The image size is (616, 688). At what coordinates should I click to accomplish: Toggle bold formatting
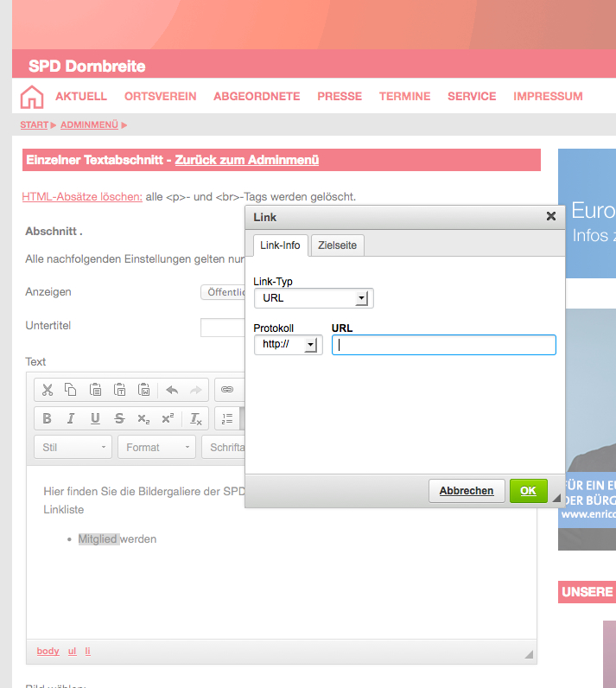(47, 419)
